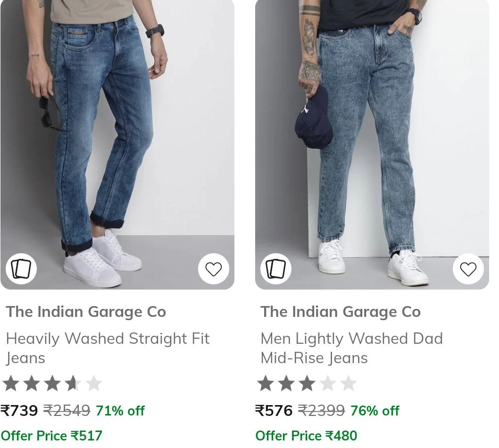The width and height of the screenshot is (499, 448).
Task: Tap the 71% off discount label
Action: pos(120,410)
